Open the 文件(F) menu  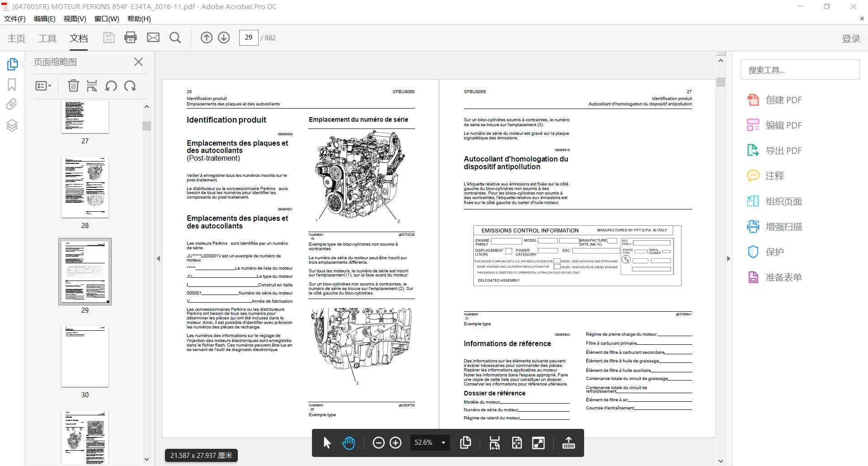coord(15,19)
